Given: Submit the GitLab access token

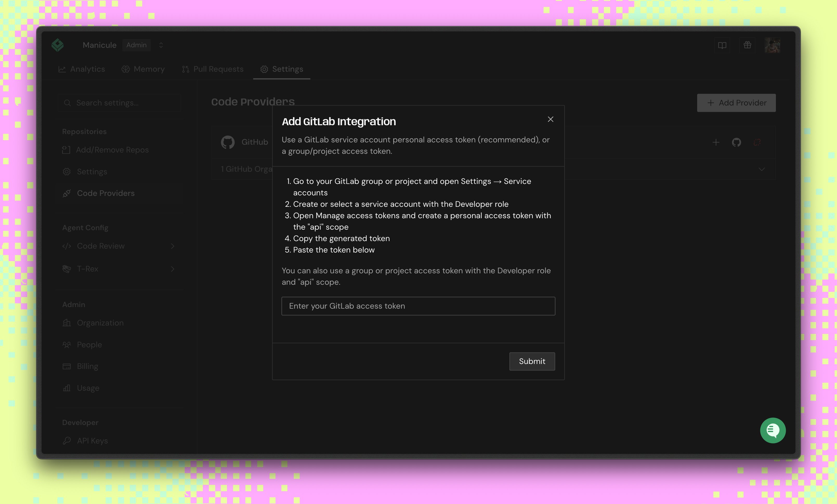Looking at the screenshot, I should 532,361.
